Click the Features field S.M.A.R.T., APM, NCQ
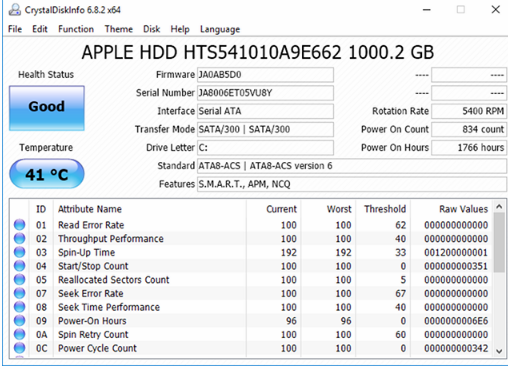Screen dimensions: 508x369 (x=352, y=184)
